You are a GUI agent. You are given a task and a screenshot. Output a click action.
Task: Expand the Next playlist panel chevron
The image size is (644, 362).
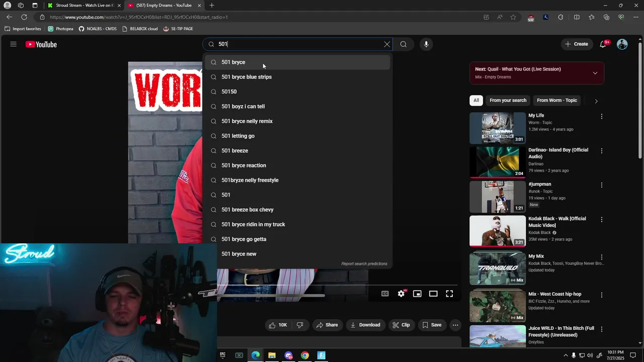tap(595, 73)
